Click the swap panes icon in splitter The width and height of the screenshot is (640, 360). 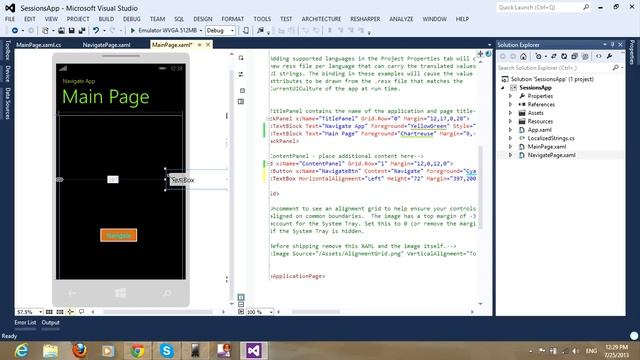tap(241, 74)
